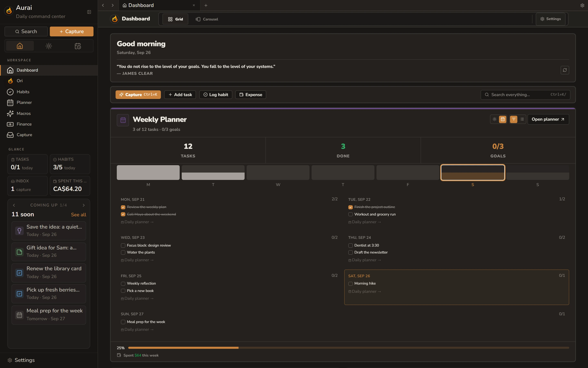Switch to Grid layout

point(175,19)
